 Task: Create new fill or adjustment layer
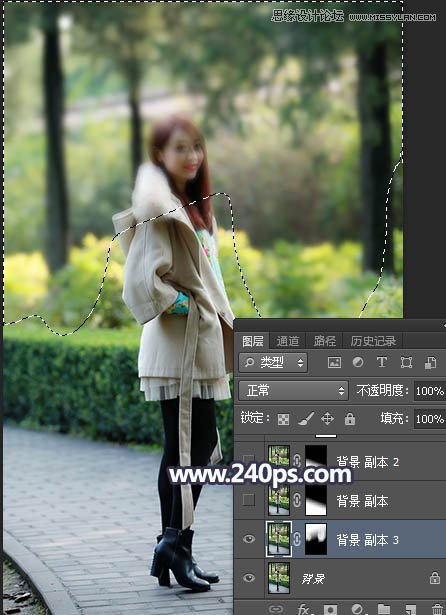[357, 609]
